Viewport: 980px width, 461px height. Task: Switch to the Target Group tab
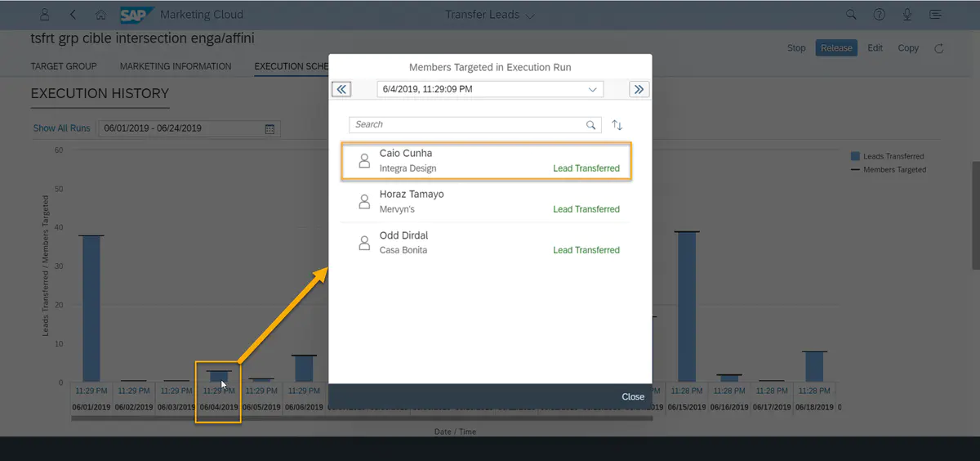[x=64, y=66]
